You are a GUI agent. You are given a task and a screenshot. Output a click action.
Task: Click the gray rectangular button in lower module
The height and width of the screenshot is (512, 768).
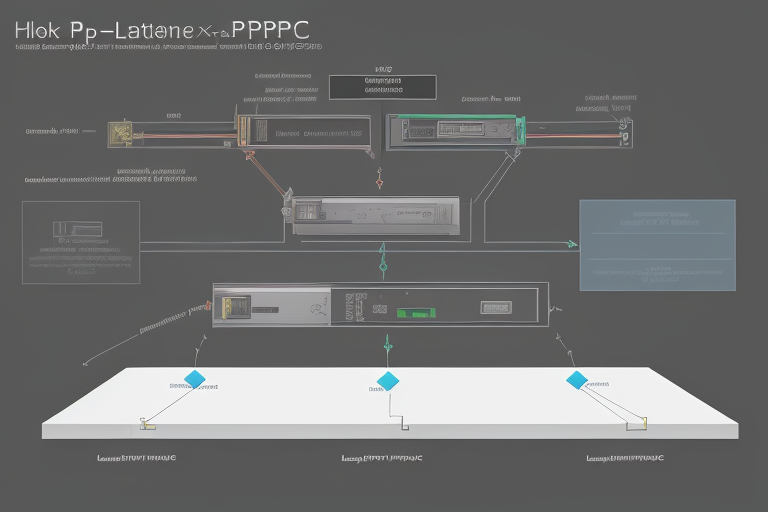coord(495,307)
